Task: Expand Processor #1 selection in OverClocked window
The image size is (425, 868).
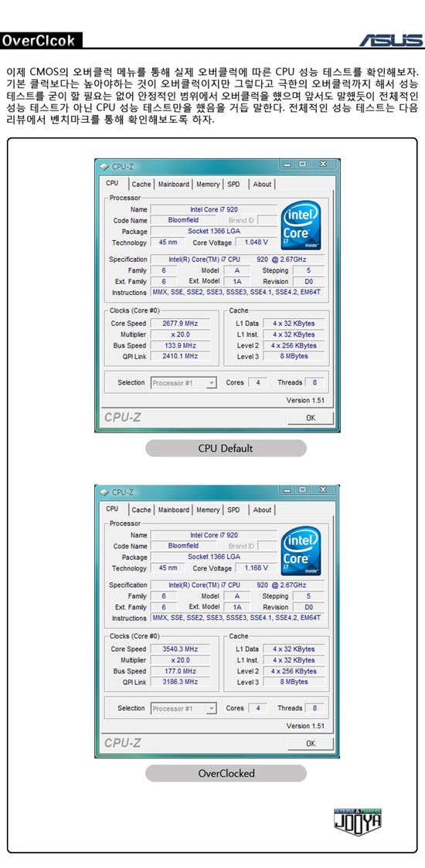Action: click(x=211, y=708)
